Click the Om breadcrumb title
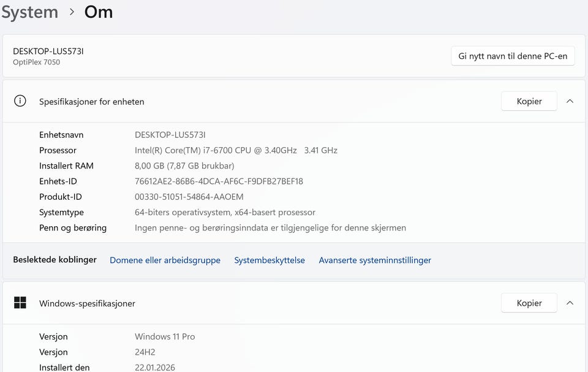Screen dimensions: 588x372 click(x=98, y=12)
